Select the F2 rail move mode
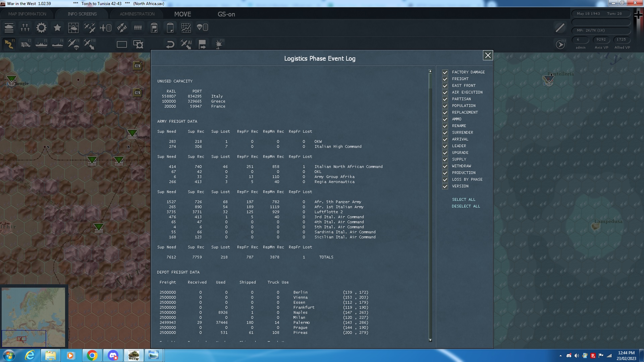This screenshot has height=362, width=644. tap(25, 44)
